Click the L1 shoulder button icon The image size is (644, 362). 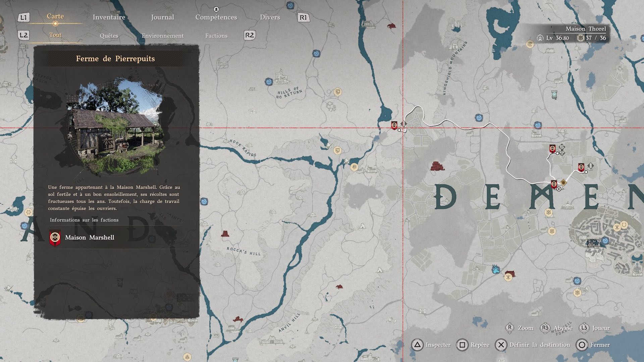tap(23, 17)
